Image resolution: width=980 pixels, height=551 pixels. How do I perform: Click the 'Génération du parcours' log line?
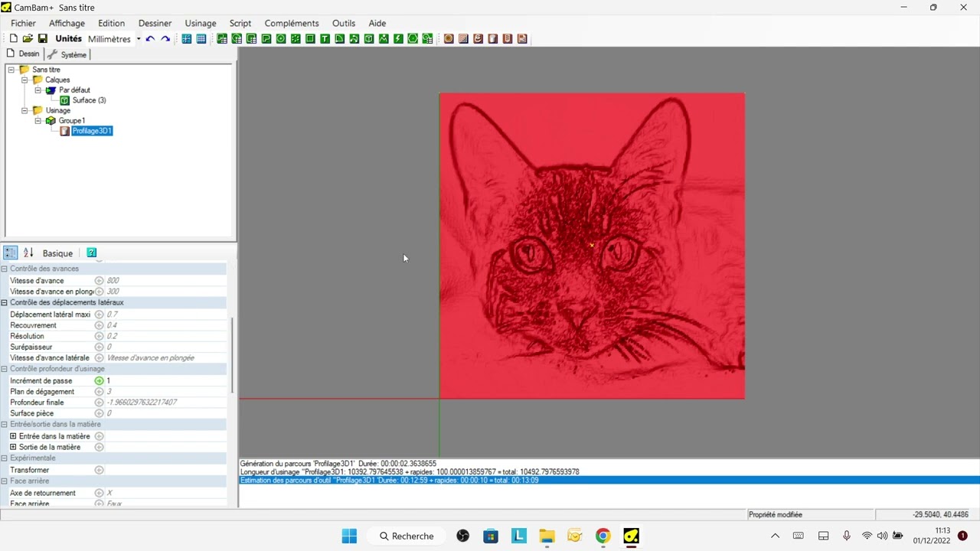click(338, 464)
